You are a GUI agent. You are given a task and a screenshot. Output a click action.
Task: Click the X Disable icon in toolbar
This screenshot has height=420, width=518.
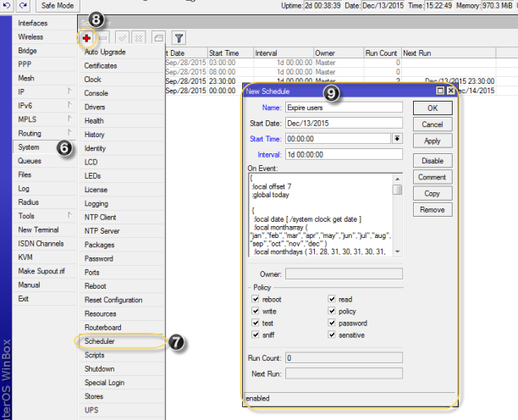(139, 38)
